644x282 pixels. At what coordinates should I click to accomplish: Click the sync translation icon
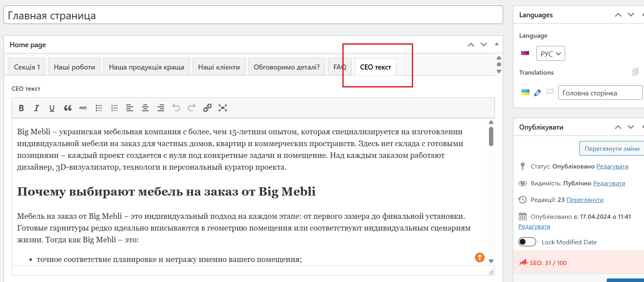(550, 91)
